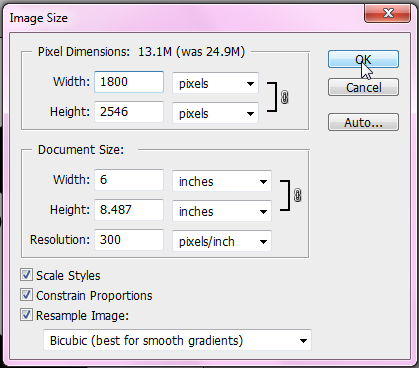Open the Bicubic resampling method dropdown

click(177, 340)
